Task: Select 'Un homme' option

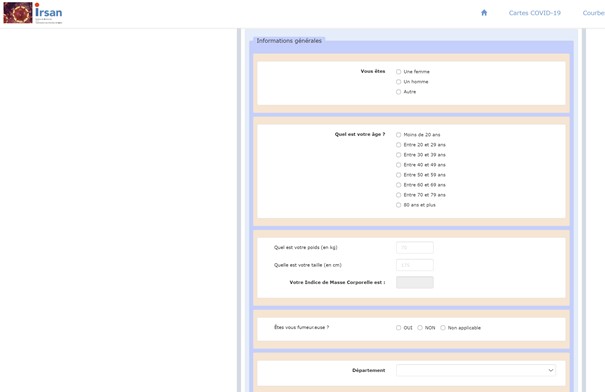Action: (399, 82)
